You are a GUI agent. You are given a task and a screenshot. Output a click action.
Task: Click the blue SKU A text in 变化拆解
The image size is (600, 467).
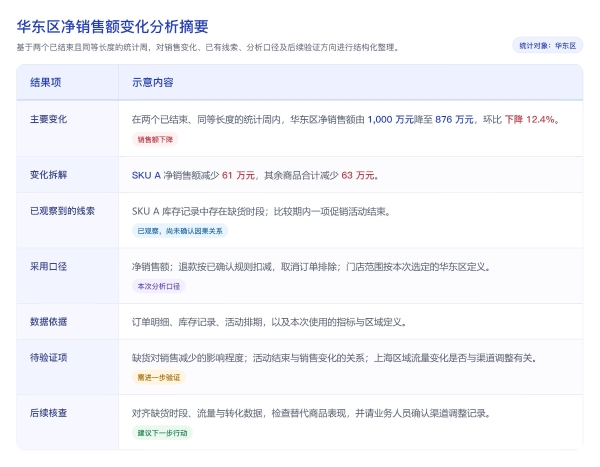146,175
